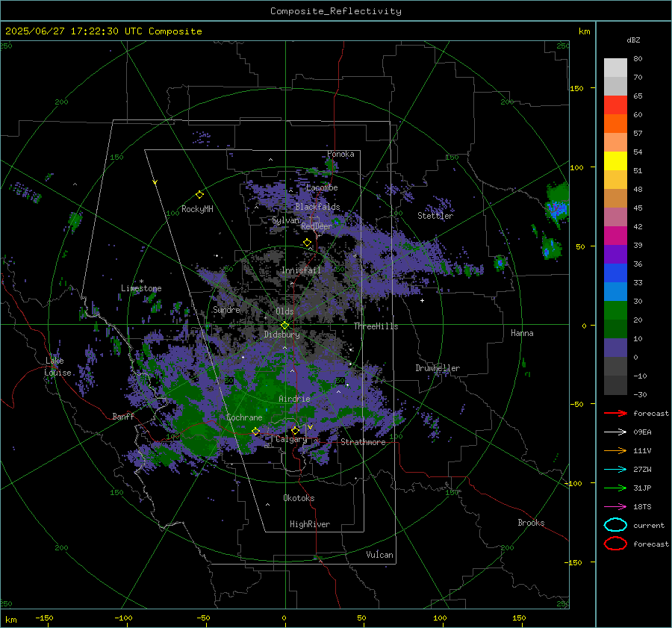Click the blue 36 dBZ color swatch

click(x=615, y=273)
